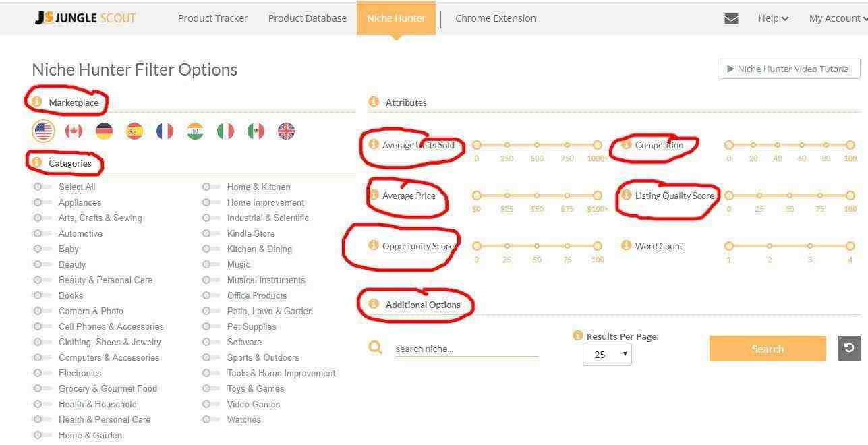Screen dimensions: 868x445
Task: Click the reset filters arrow button
Action: [849, 348]
